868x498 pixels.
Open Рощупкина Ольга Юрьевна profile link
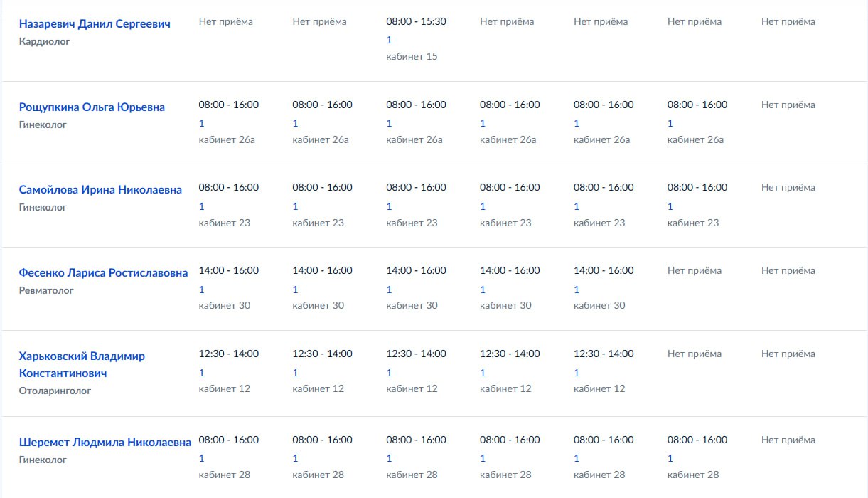92,107
